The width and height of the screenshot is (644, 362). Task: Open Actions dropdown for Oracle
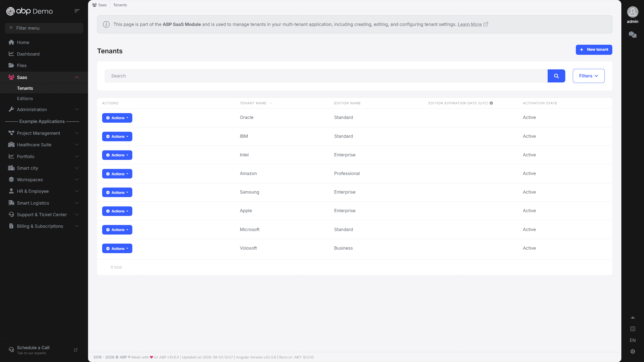117,118
